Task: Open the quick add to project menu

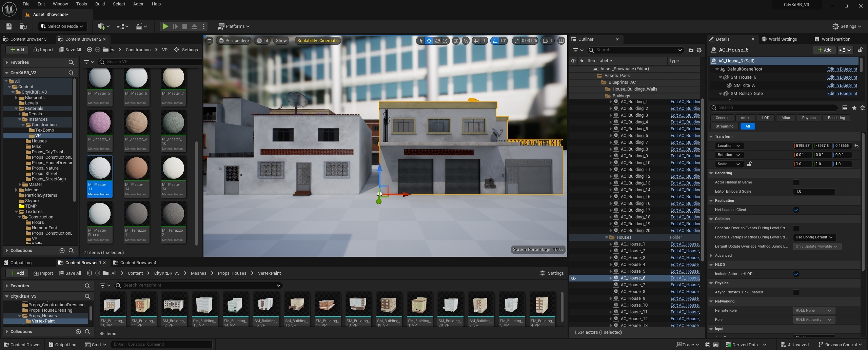Action: tap(103, 26)
